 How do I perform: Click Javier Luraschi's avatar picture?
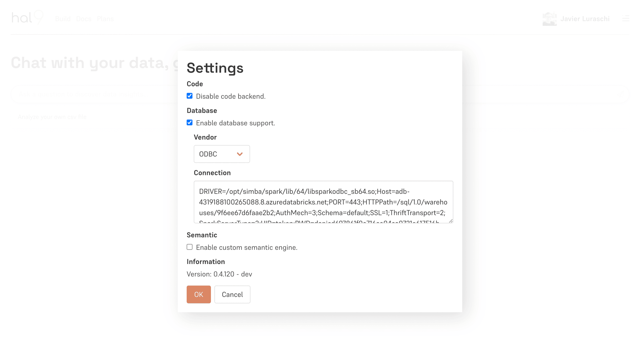coord(550,19)
